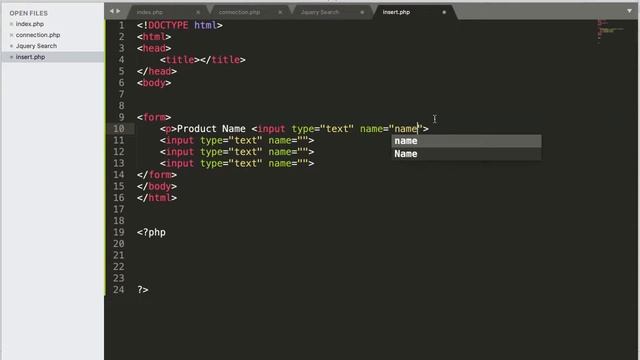Click the input tag on line 13
This screenshot has height=360, width=640.
point(237,163)
